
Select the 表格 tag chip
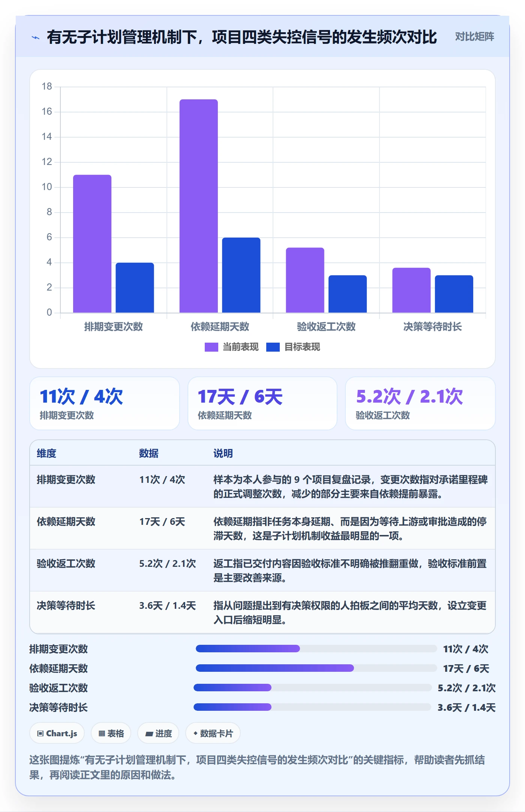[111, 733]
